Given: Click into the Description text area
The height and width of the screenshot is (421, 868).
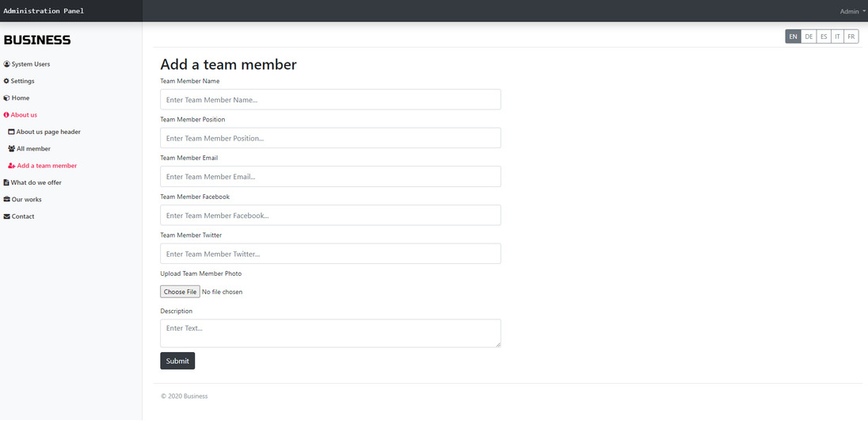Looking at the screenshot, I should coord(330,334).
